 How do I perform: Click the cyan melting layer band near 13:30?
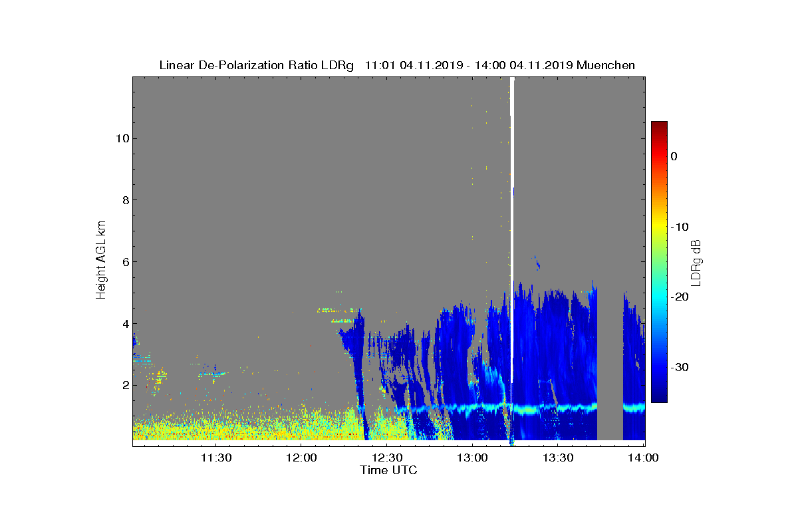pyautogui.click(x=559, y=407)
